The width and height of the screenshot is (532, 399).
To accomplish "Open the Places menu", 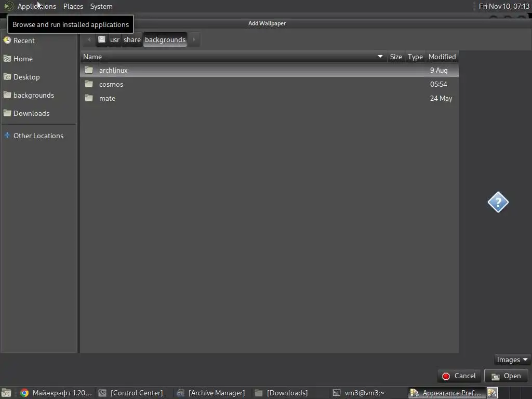I will [x=73, y=6].
